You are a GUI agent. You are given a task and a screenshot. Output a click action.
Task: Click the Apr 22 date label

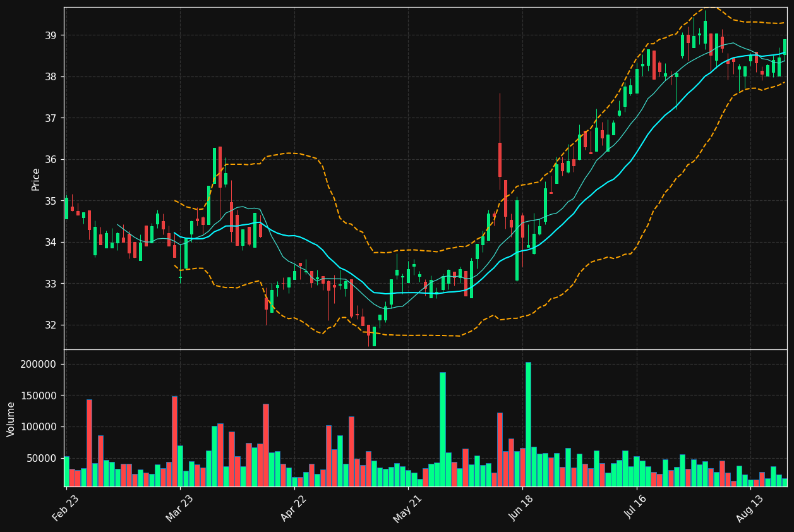pos(294,508)
